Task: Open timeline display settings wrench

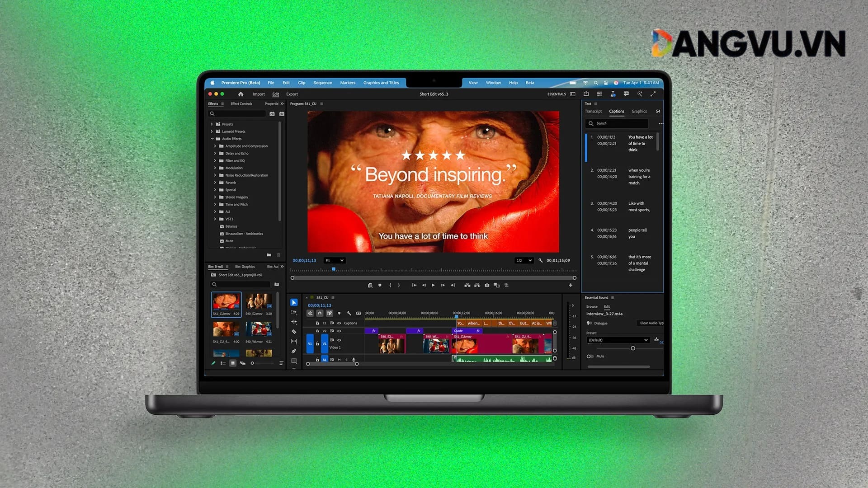Action: coord(349,313)
